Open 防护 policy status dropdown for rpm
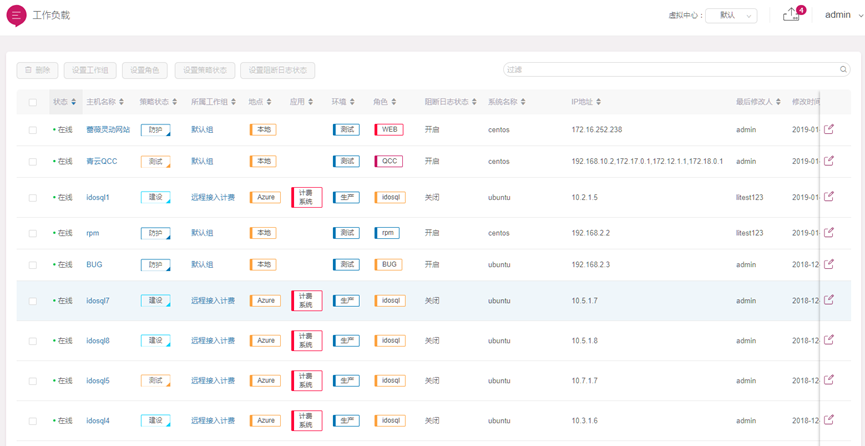This screenshot has width=865, height=446. (156, 233)
